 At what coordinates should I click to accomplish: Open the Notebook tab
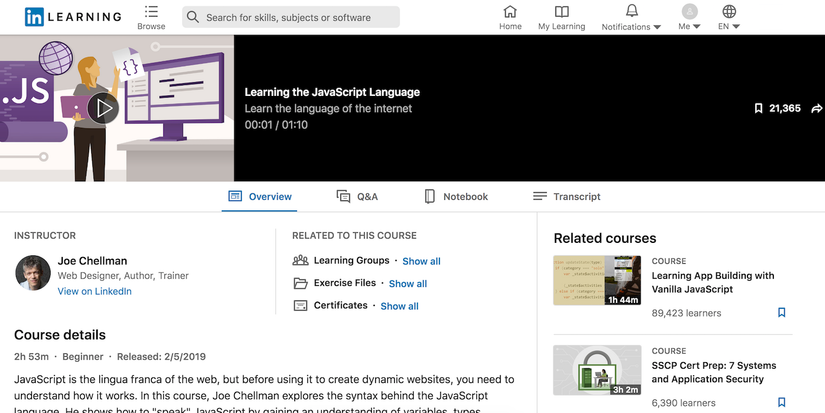coord(456,197)
